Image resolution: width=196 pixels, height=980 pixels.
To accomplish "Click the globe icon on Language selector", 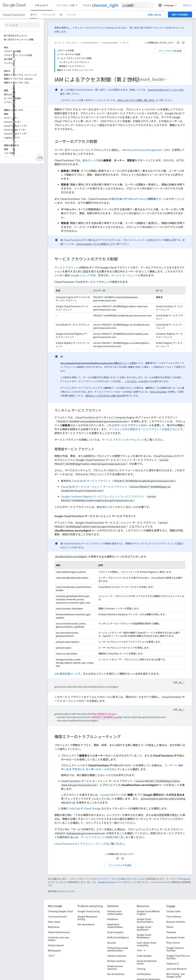I will (160, 5).
